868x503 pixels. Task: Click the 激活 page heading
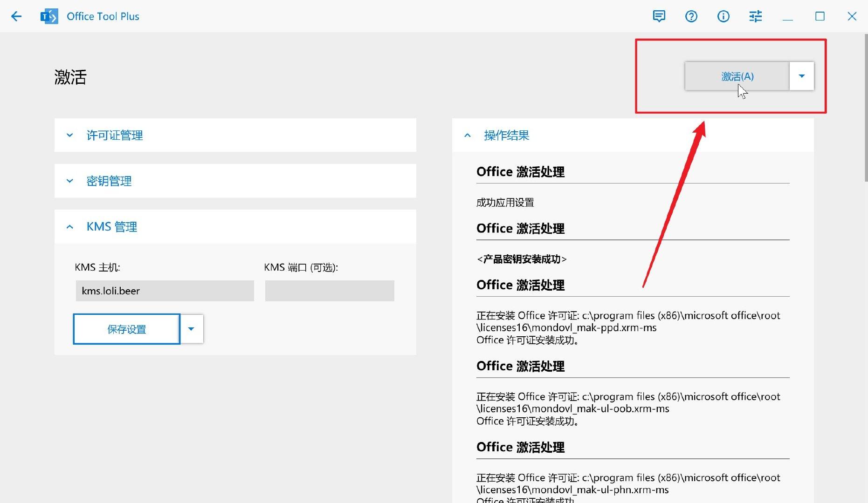tap(70, 77)
